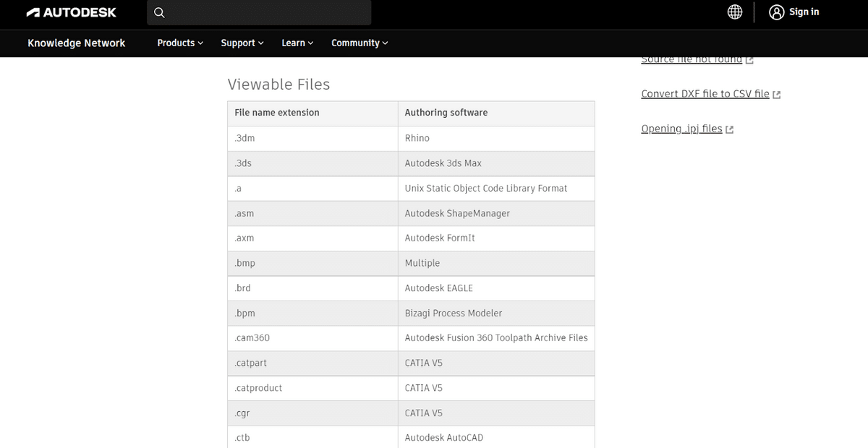
Task: Click the user account icon
Action: (777, 12)
